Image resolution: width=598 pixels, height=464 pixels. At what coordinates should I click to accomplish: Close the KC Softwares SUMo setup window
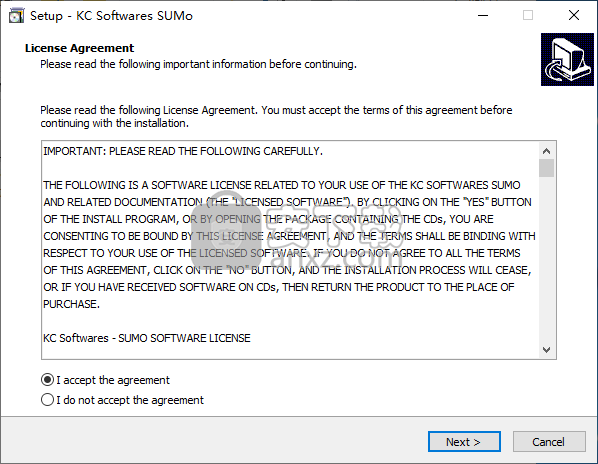pyautogui.click(x=574, y=16)
